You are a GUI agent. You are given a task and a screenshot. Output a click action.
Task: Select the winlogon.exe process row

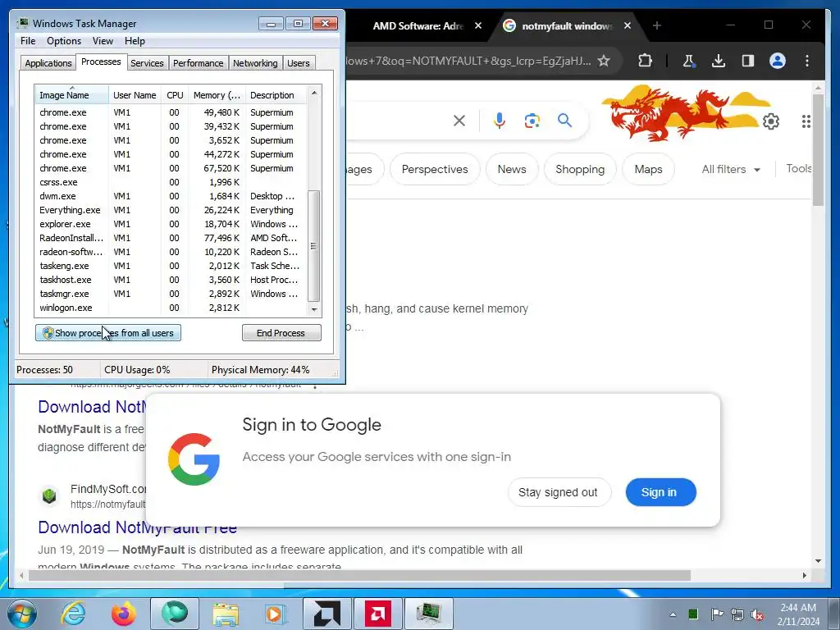tap(171, 308)
